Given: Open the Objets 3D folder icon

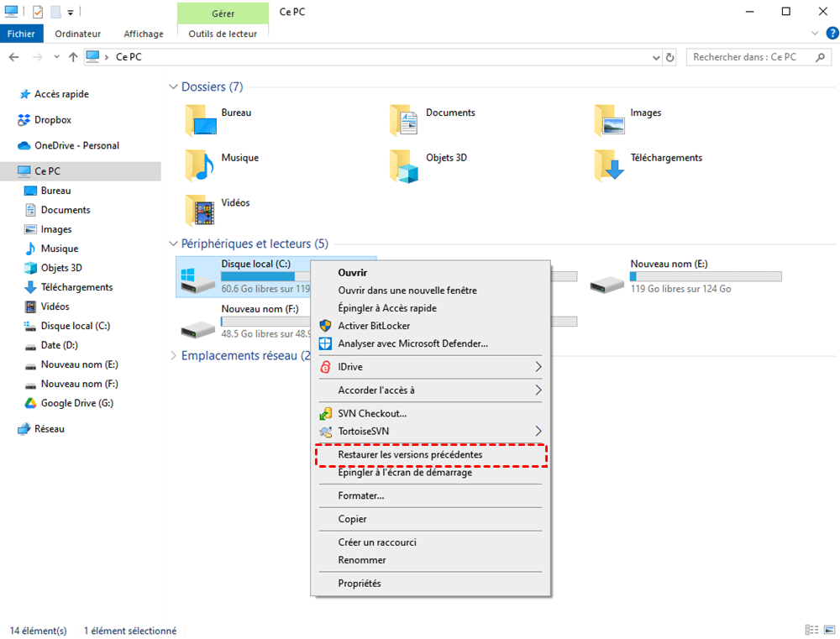Looking at the screenshot, I should (x=405, y=165).
